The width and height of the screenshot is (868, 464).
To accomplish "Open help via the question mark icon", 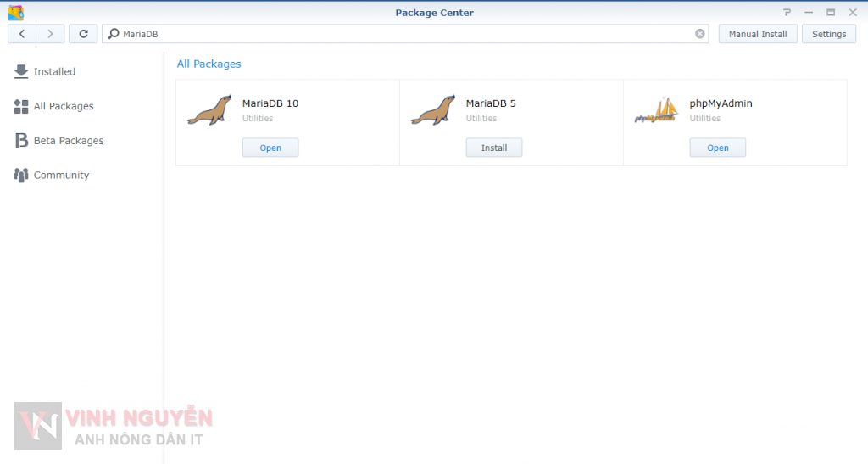I will pyautogui.click(x=786, y=12).
